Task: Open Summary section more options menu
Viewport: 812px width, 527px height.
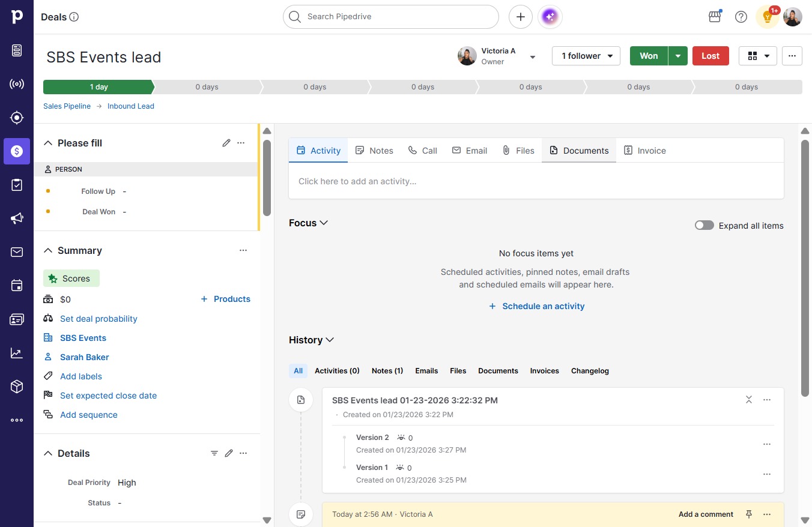Action: point(243,250)
